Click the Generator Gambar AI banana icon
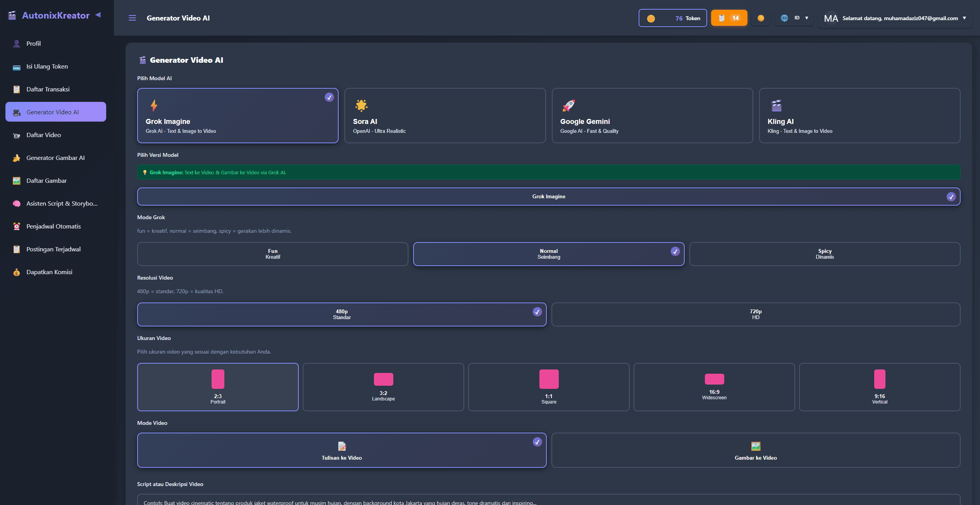The height and width of the screenshot is (505, 980). click(16, 158)
